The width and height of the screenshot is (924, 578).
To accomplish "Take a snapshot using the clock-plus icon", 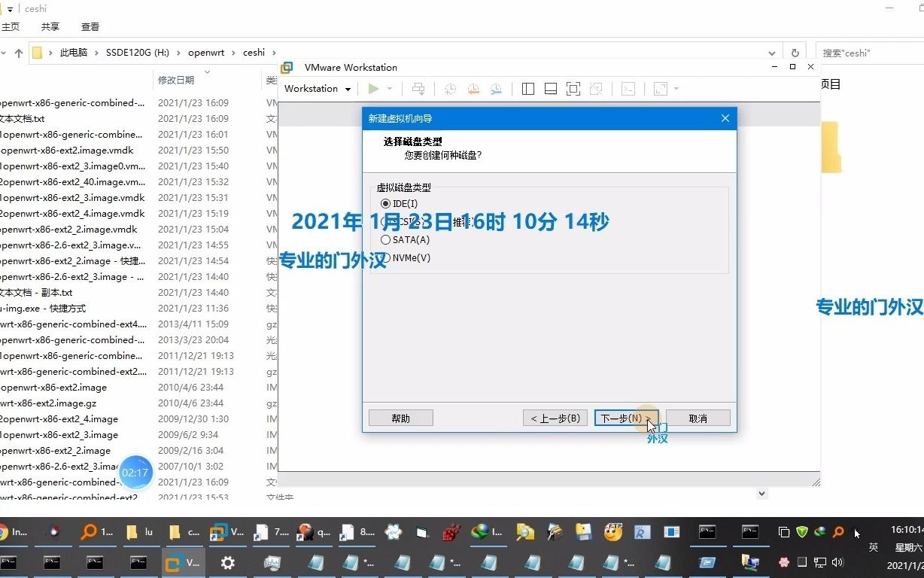I will [x=450, y=89].
